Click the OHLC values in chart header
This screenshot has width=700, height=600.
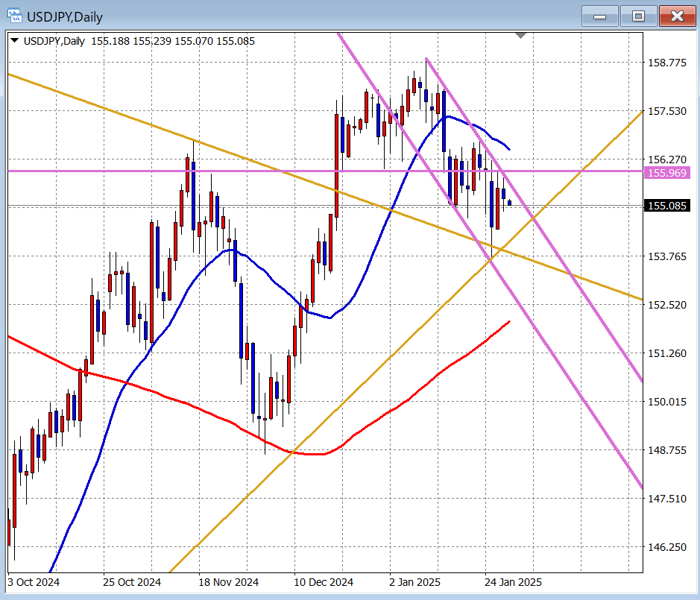(x=173, y=41)
